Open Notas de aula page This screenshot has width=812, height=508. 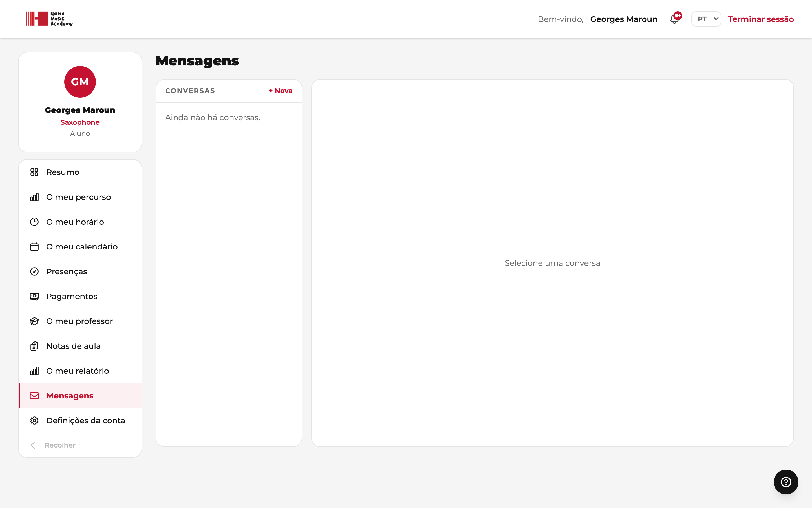(80, 346)
